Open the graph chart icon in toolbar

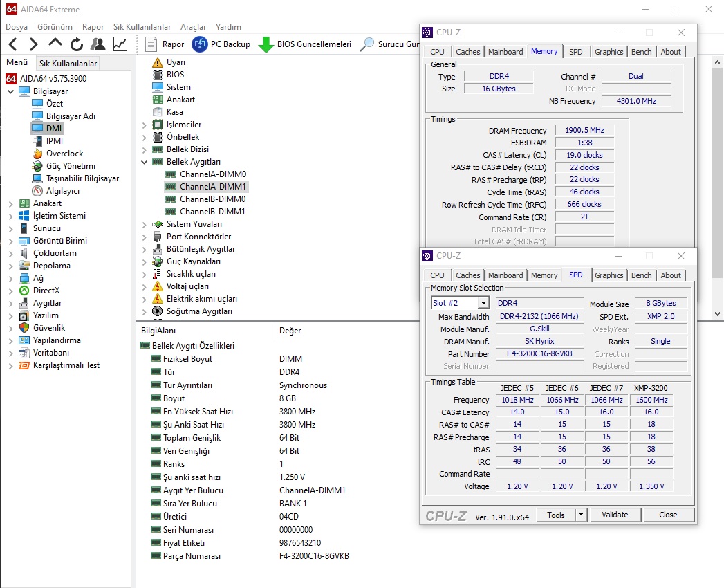(x=120, y=44)
